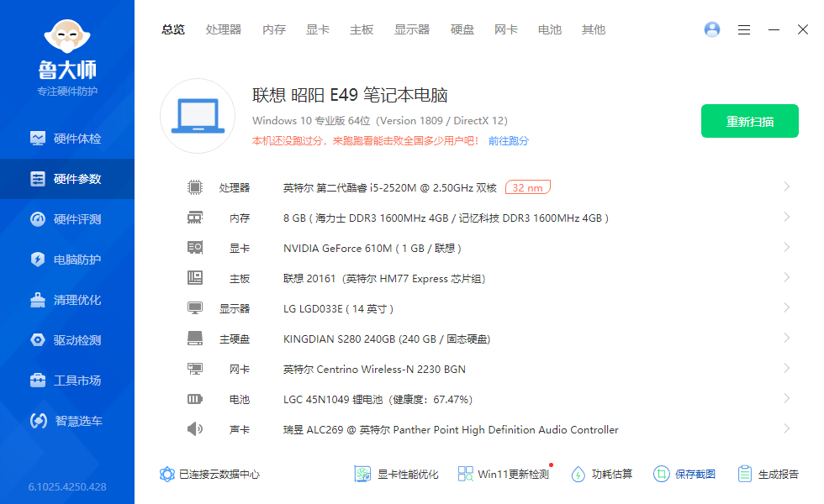The image size is (824, 504).
Task: Follow the 前往跑分 link
Action: pyautogui.click(x=509, y=141)
